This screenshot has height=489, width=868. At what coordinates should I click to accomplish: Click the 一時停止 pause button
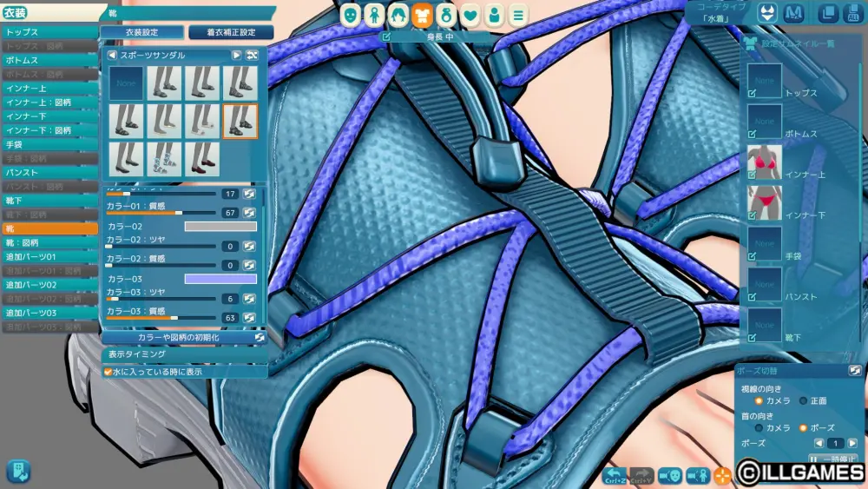[x=833, y=459]
